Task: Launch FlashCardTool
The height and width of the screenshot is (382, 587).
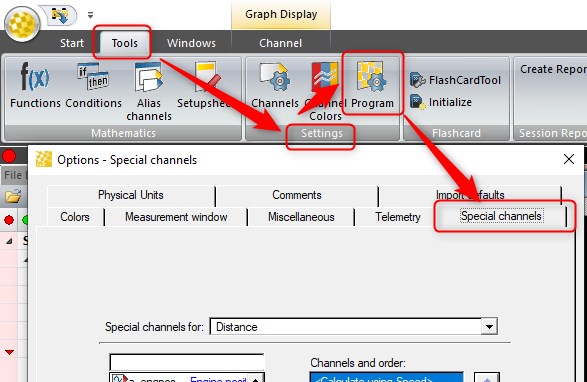Action: point(456,80)
